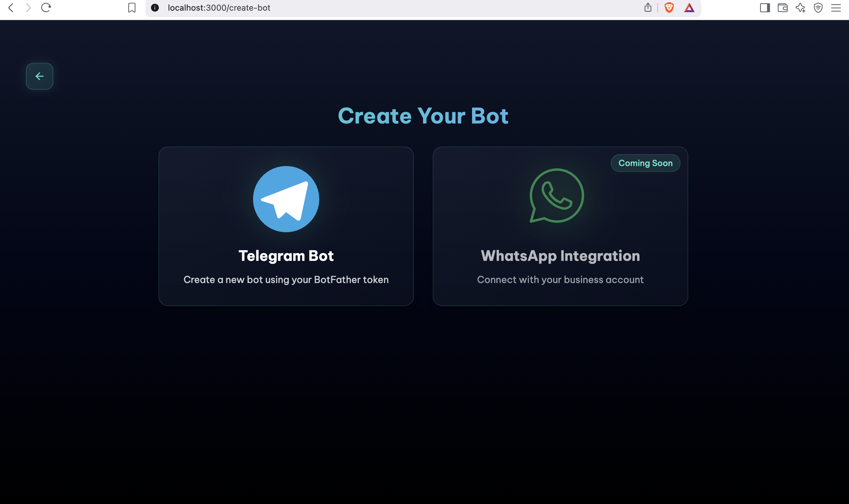Toggle the browser sidebar panel
Viewport: 849px width, 504px height.
click(765, 7)
